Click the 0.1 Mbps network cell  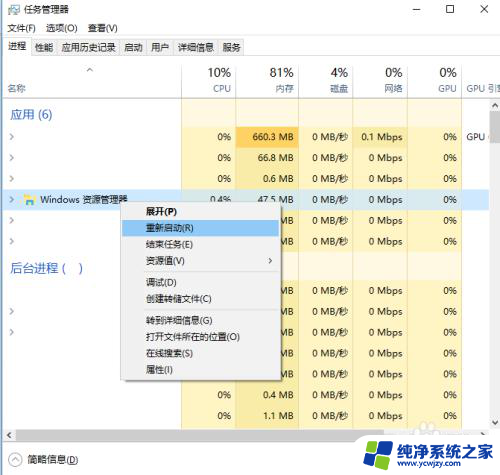pyautogui.click(x=380, y=137)
